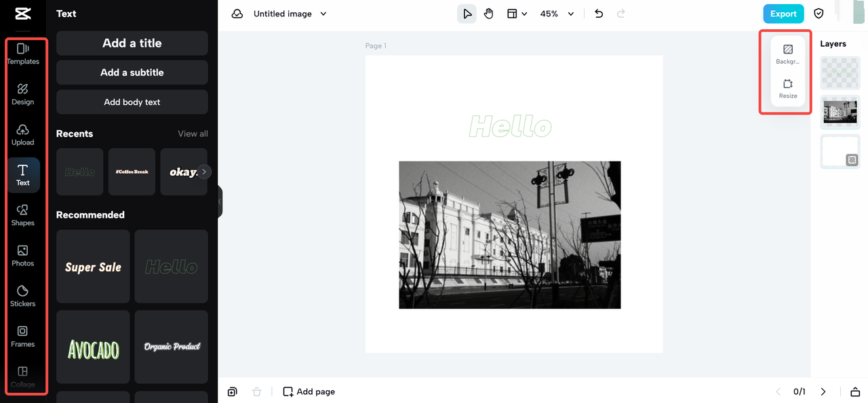Click the View all link

[193, 134]
